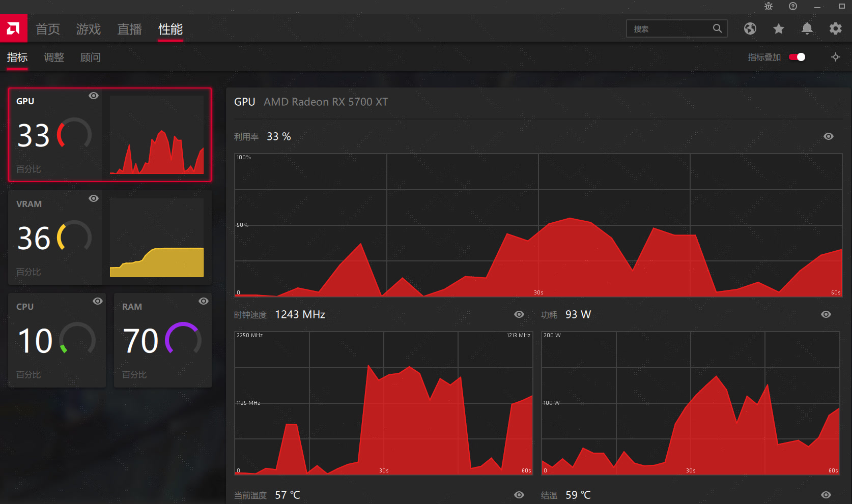The width and height of the screenshot is (852, 504).
Task: Click the 指标叠加 label
Action: (764, 57)
